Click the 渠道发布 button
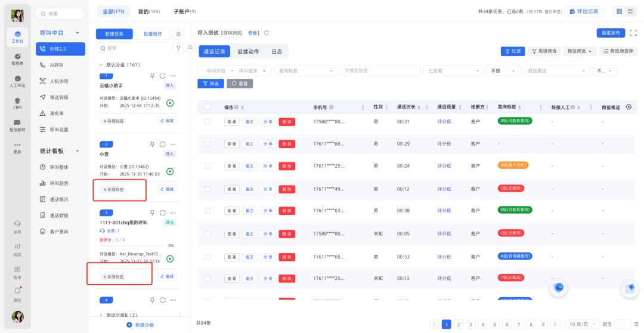 [x=611, y=33]
